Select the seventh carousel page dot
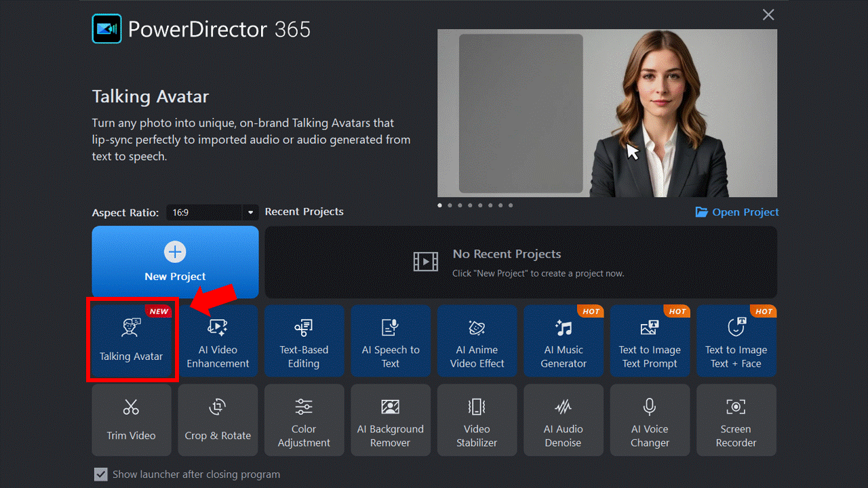Image resolution: width=868 pixels, height=488 pixels. [x=500, y=205]
